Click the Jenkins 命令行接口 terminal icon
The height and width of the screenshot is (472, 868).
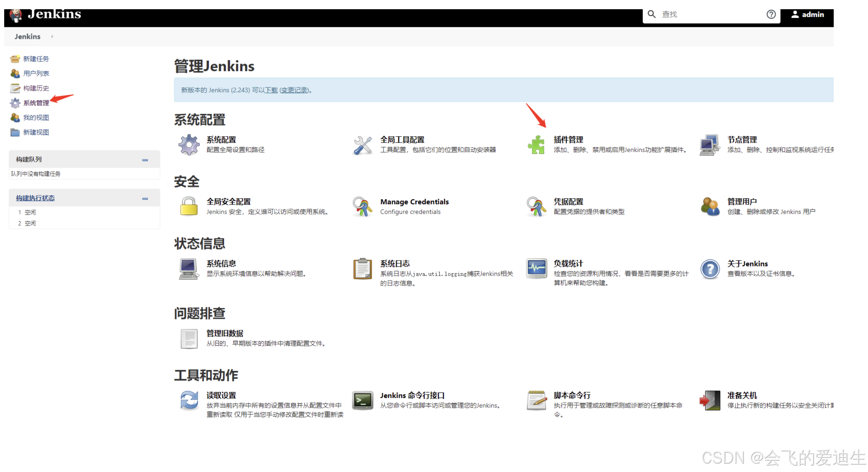point(363,400)
